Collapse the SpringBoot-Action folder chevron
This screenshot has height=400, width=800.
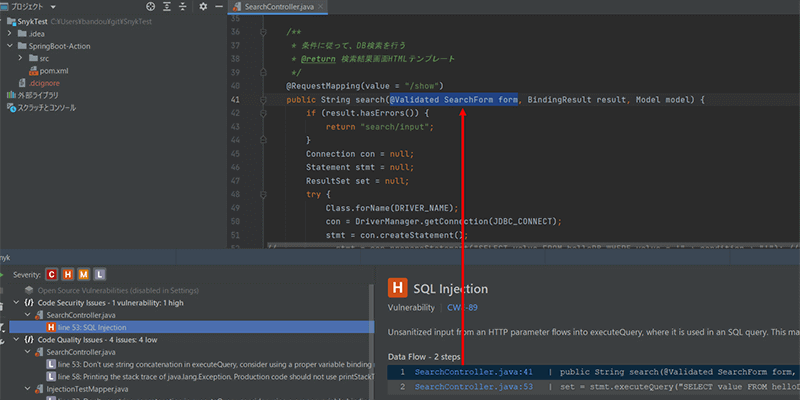(10, 46)
